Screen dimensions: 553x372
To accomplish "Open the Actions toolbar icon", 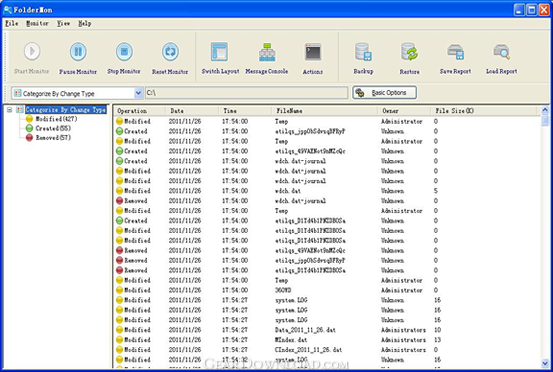I will point(313,52).
